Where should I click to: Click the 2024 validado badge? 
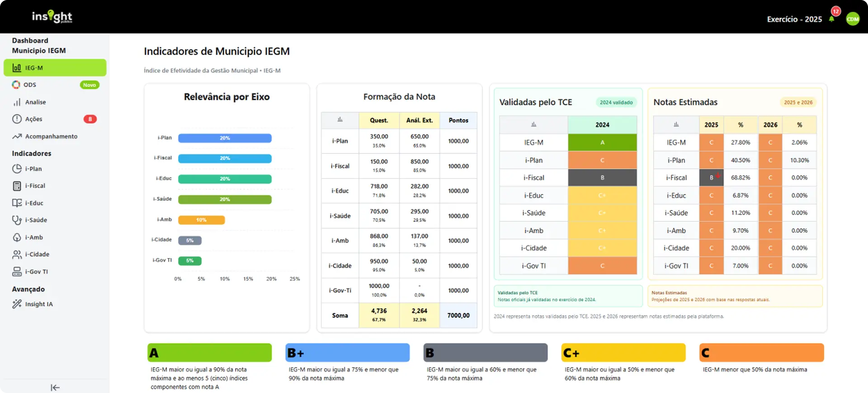tap(616, 103)
